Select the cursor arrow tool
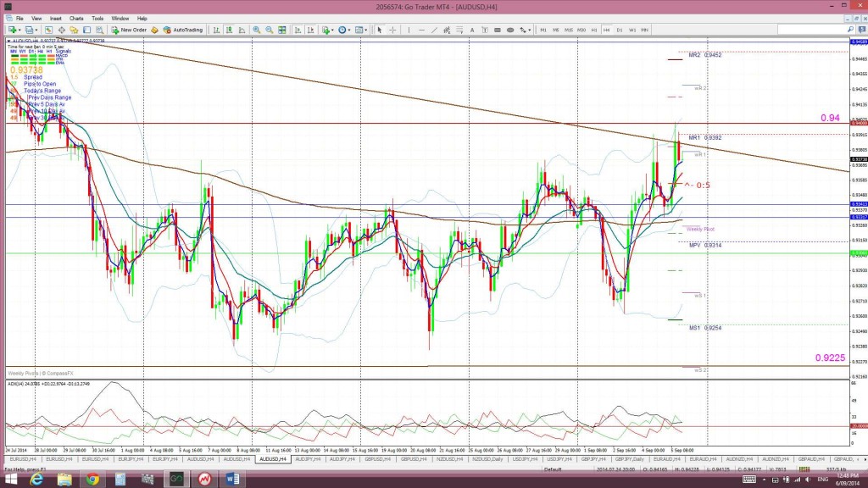 (380, 30)
